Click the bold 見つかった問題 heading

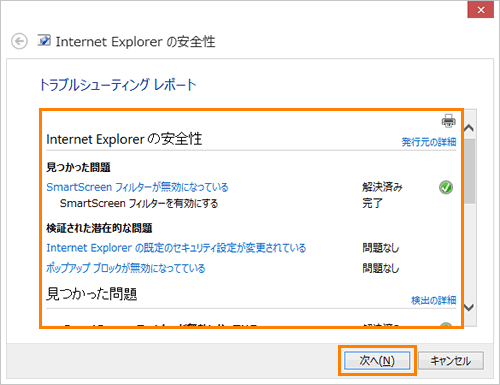(78, 167)
